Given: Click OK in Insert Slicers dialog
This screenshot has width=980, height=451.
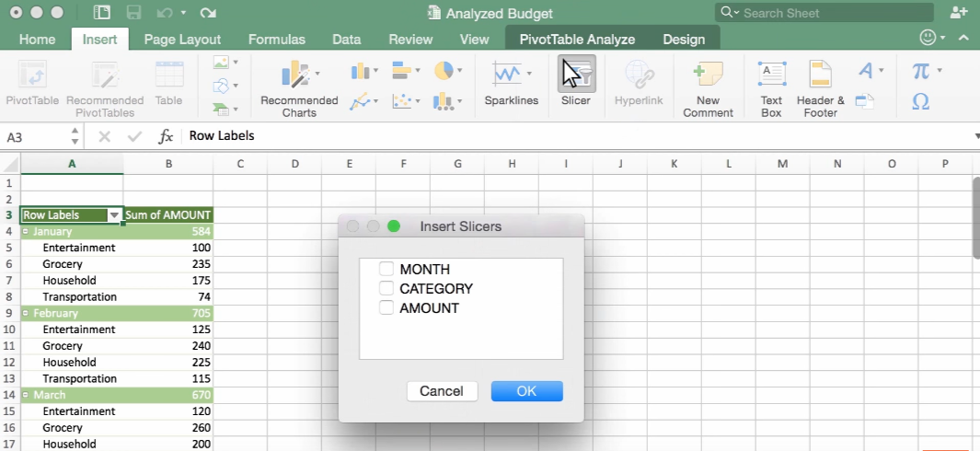Looking at the screenshot, I should [x=527, y=391].
